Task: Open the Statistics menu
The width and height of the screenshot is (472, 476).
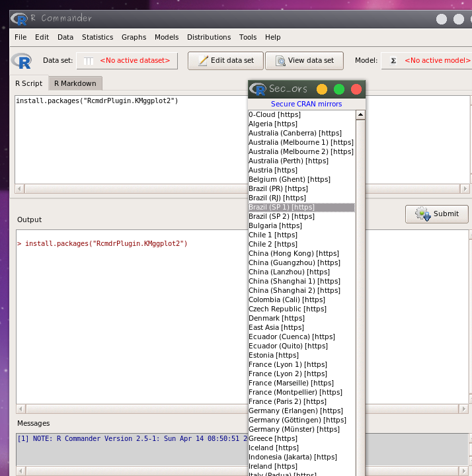Action: (97, 37)
